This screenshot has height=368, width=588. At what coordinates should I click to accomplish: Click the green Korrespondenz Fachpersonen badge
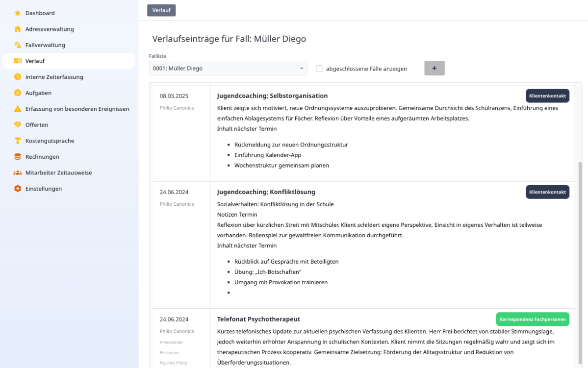(x=533, y=319)
